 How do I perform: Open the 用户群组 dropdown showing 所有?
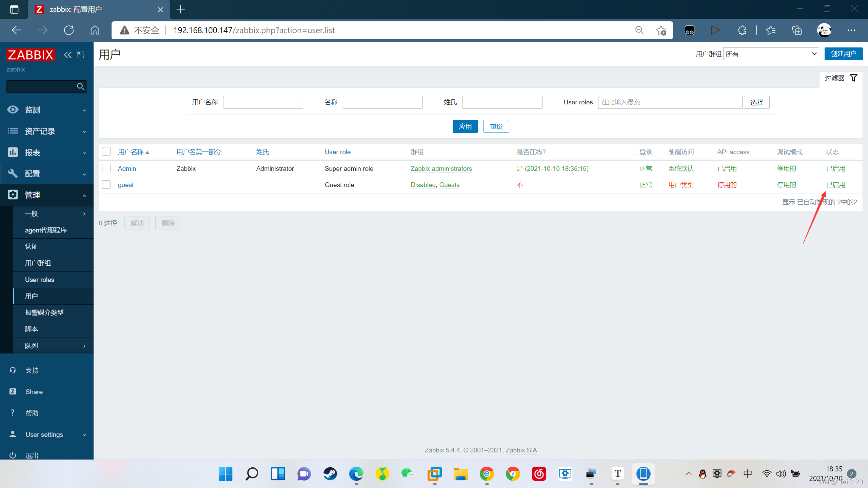tap(771, 54)
